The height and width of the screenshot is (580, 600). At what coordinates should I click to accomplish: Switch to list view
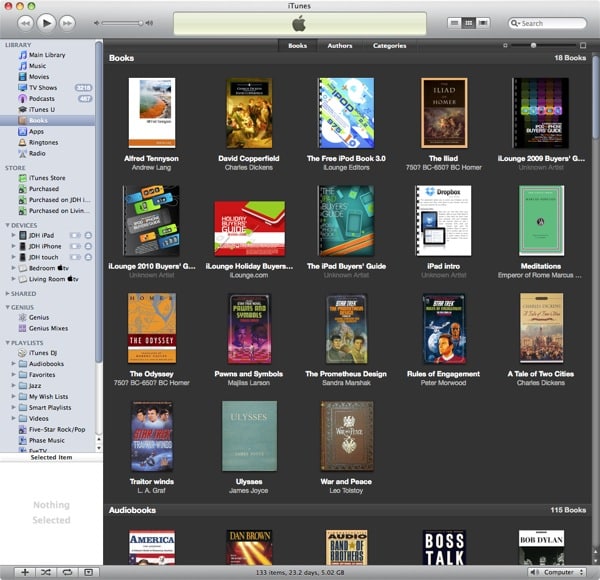454,23
